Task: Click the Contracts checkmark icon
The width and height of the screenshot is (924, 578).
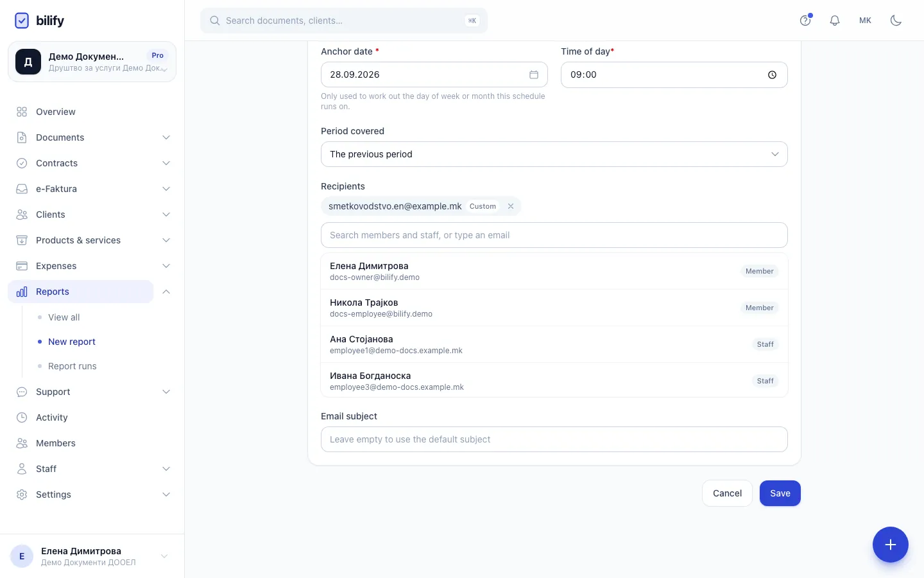Action: tap(22, 163)
